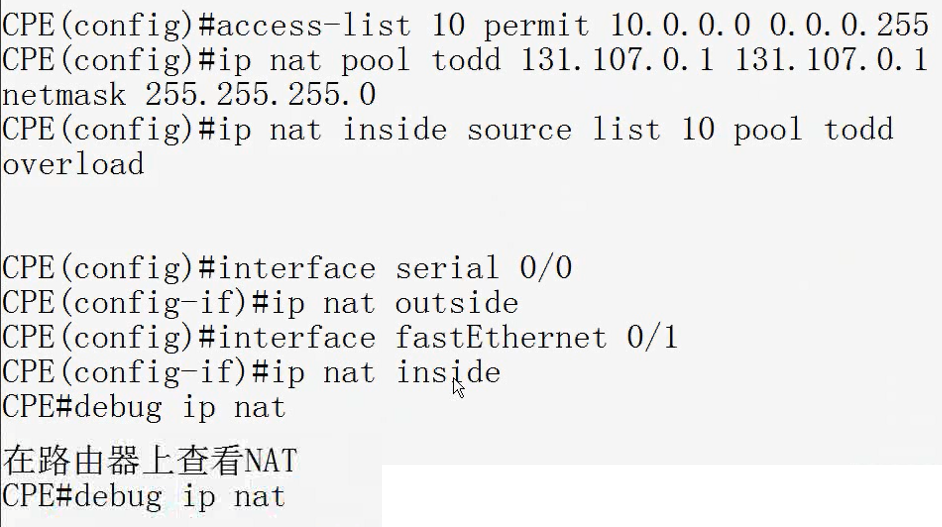The width and height of the screenshot is (942, 527).
Task: Click "inside" in the config-if ip nat inside line
Action: (x=448, y=372)
